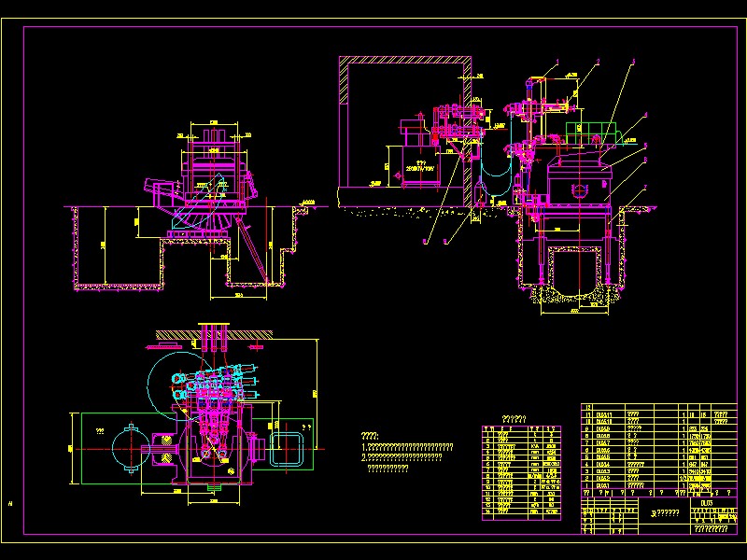This screenshot has width=747, height=560.
Task: Select note line beginning with '2.'
Action: (402, 457)
